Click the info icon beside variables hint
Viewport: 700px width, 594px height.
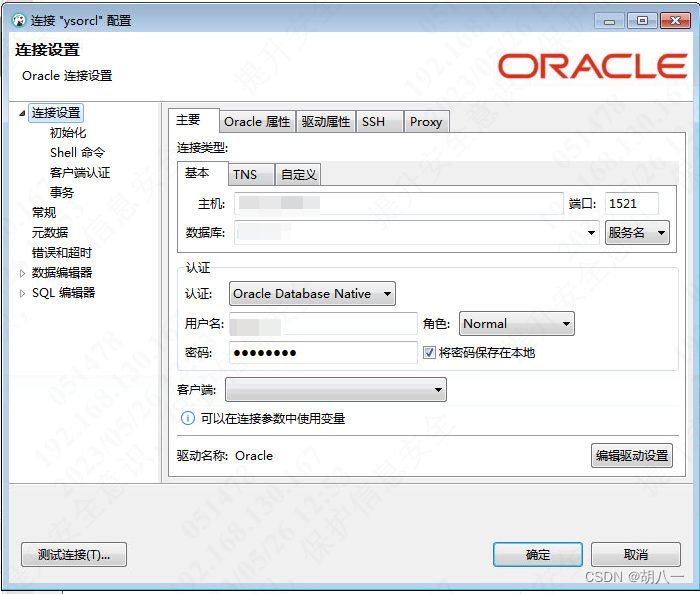tap(188, 419)
